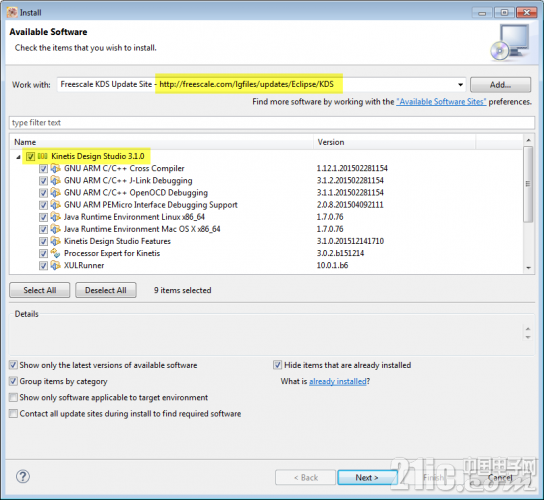This screenshot has height=500, width=544.
Task: Click the Processor Expert for Kinetis icon
Action: 56,253
